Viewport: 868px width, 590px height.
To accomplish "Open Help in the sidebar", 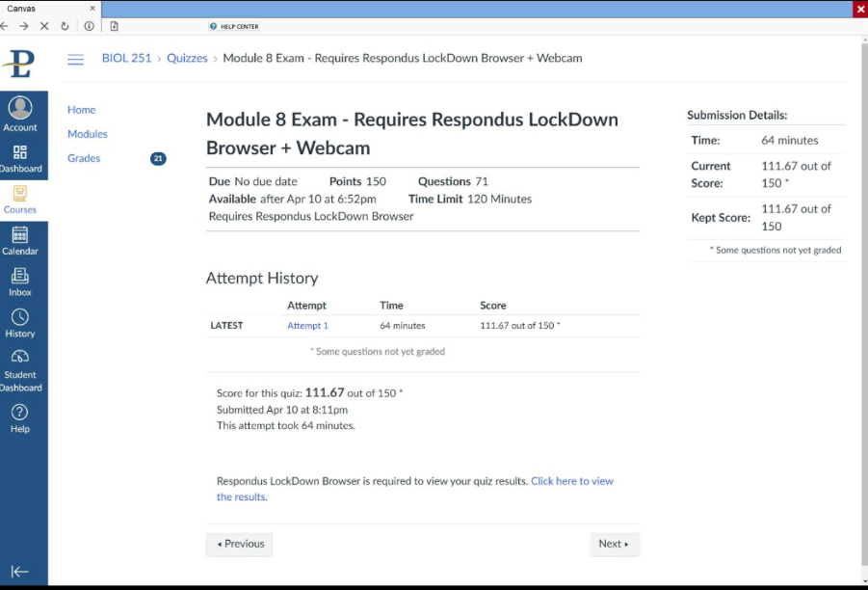I will click(20, 418).
